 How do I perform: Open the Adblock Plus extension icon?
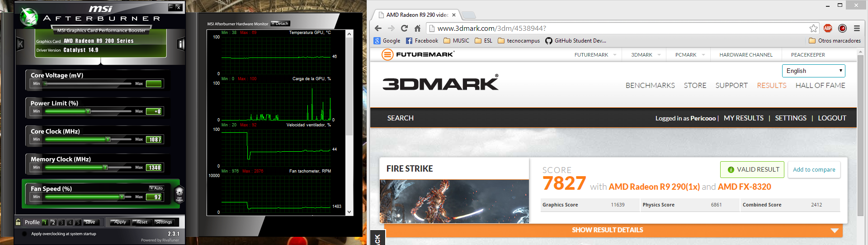pyautogui.click(x=828, y=28)
